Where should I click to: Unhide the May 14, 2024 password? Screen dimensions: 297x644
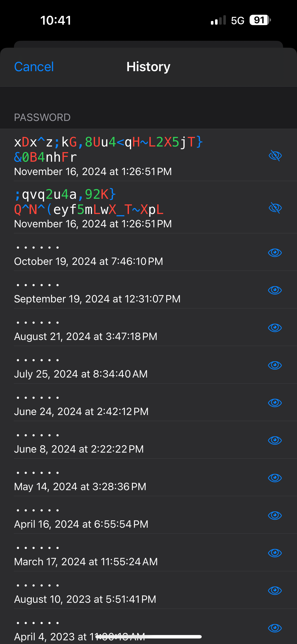(x=275, y=477)
